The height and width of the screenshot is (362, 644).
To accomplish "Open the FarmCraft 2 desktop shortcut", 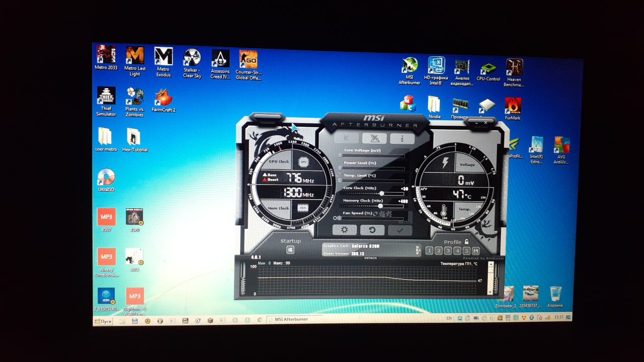I will [x=164, y=101].
